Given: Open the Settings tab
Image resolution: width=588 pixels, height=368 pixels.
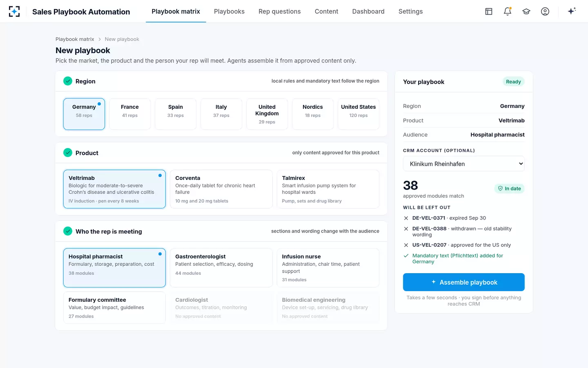Looking at the screenshot, I should [411, 11].
